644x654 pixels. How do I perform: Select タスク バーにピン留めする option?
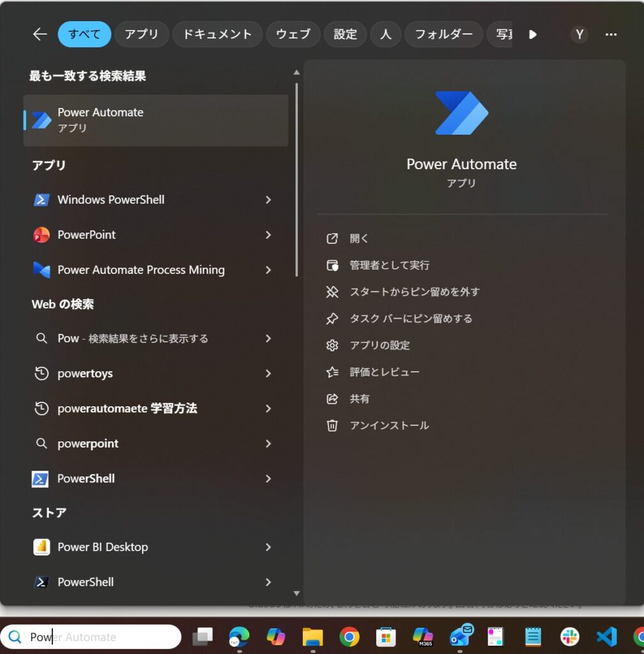click(410, 319)
